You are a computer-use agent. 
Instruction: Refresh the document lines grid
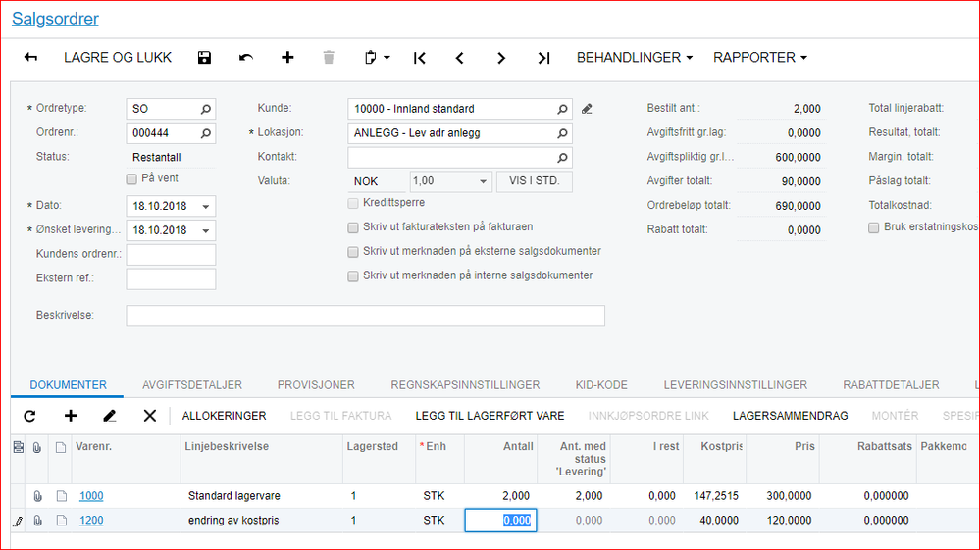pos(29,416)
